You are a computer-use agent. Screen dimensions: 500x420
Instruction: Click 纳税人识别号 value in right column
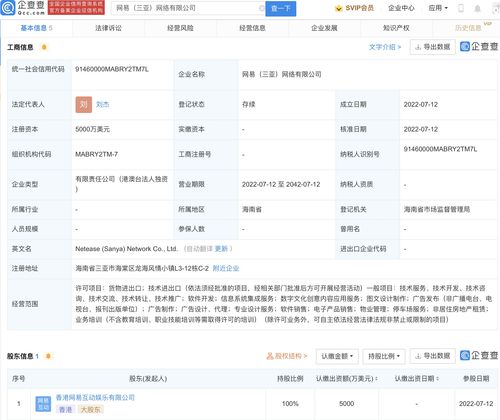[440, 149]
